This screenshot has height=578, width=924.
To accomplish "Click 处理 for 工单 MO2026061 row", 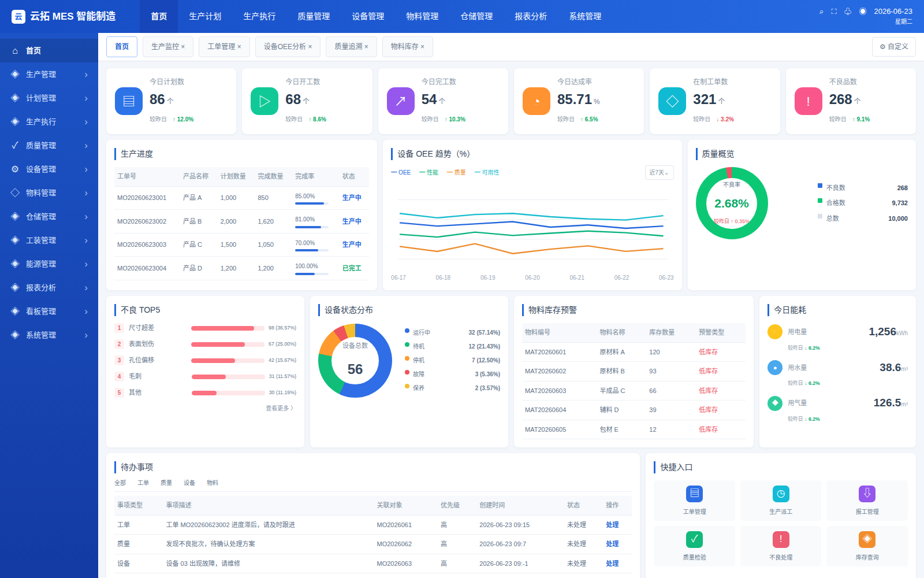I will pyautogui.click(x=612, y=525).
